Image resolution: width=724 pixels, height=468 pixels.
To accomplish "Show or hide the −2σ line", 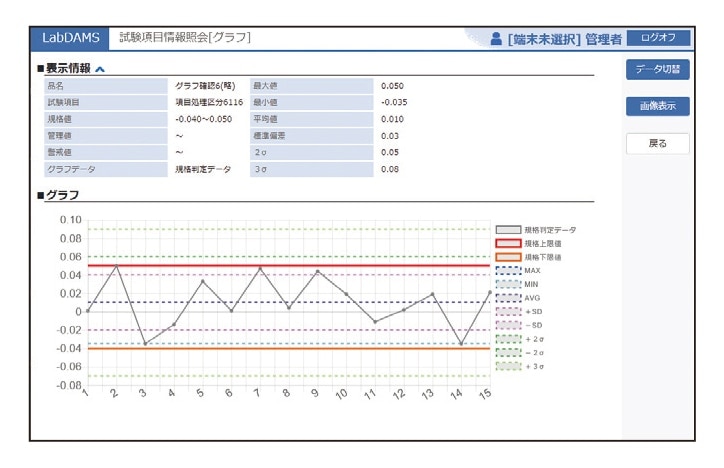I will point(509,353).
